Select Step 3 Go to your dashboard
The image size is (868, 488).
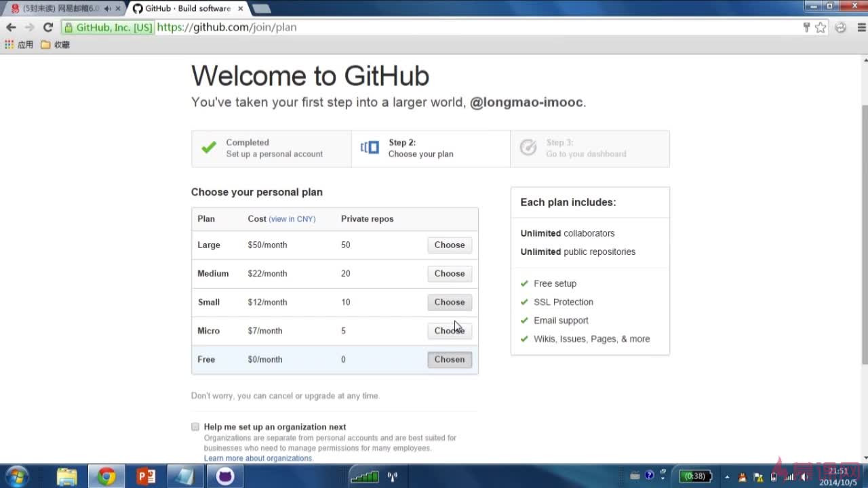(x=590, y=148)
